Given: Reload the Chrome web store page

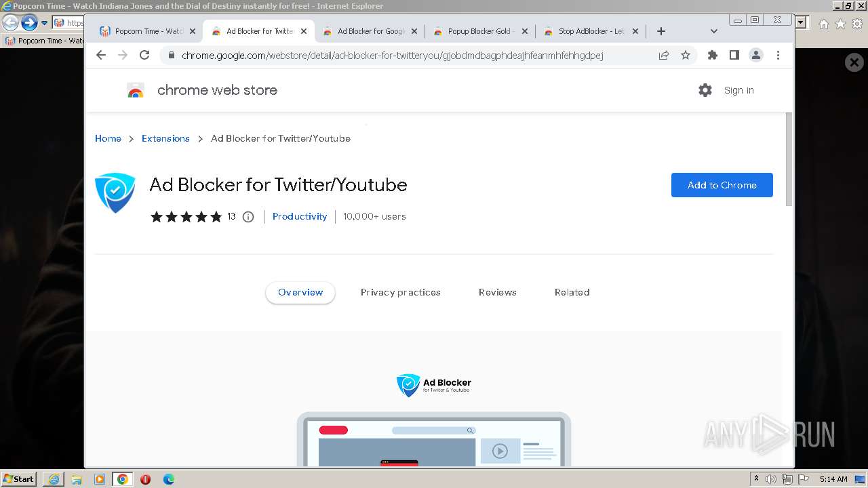Looking at the screenshot, I should point(144,55).
